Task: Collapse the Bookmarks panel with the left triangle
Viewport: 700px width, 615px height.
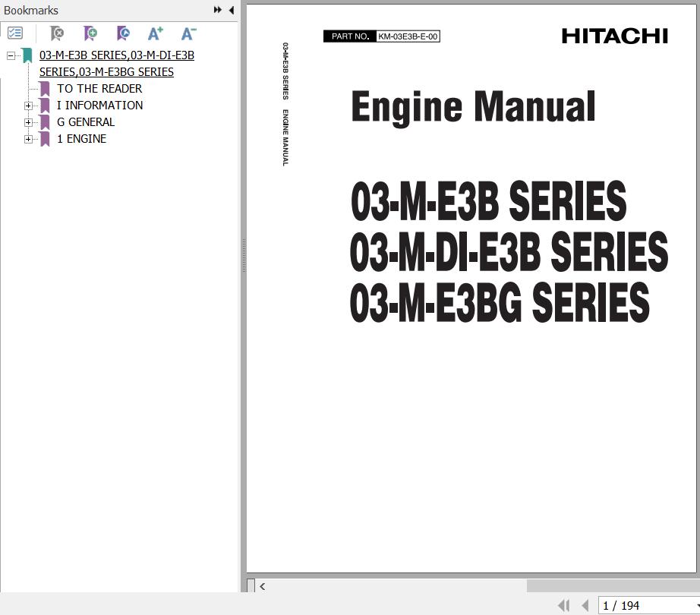Action: tap(232, 10)
